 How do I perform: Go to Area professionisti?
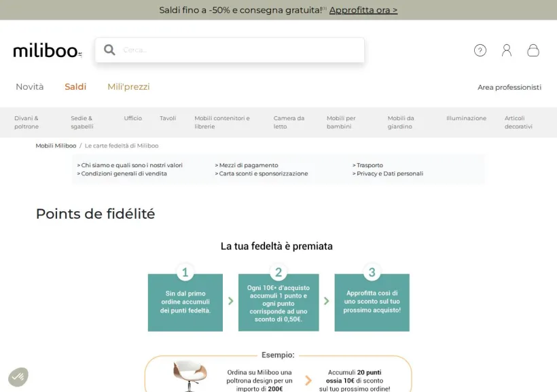click(x=509, y=87)
